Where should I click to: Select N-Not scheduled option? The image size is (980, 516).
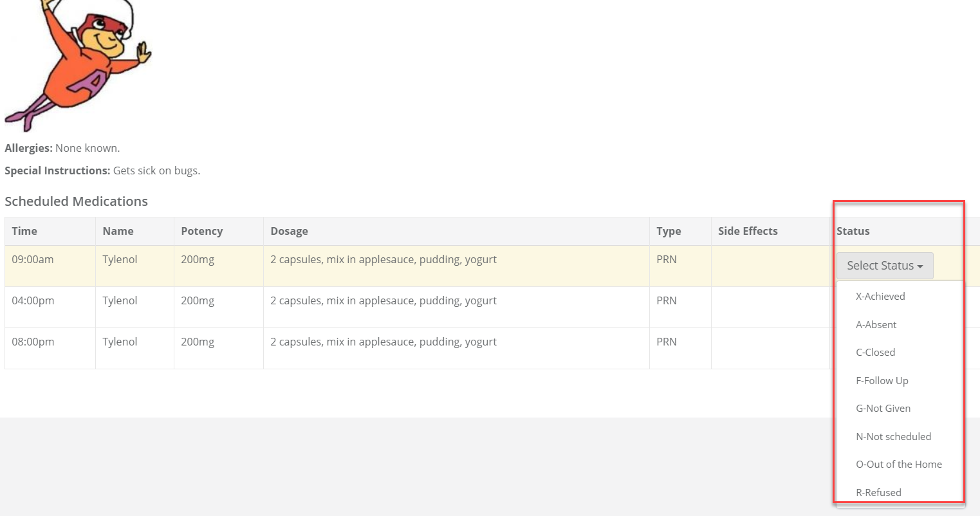click(x=893, y=437)
